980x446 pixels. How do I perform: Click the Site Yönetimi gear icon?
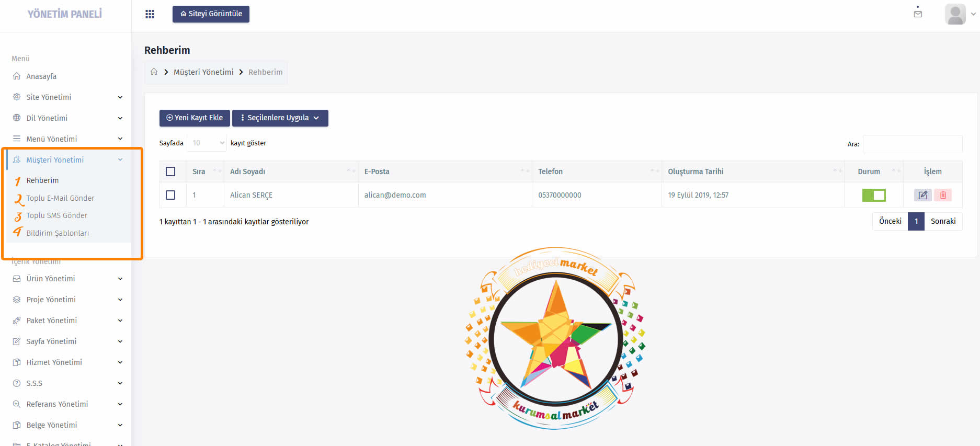pyautogui.click(x=17, y=97)
